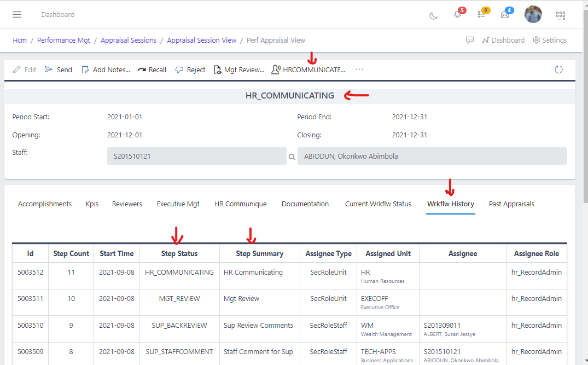Click the Recall action
This screenshot has height=365, width=588.
152,69
